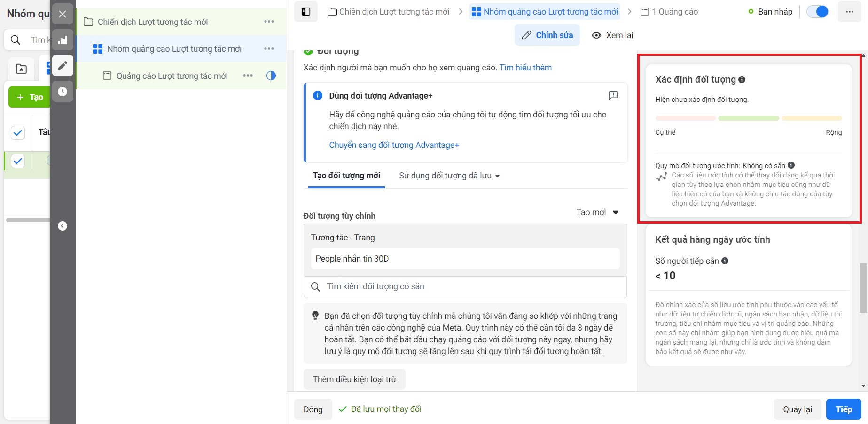Click the yellow segment of audience gauge
The image size is (868, 424).
(x=812, y=118)
